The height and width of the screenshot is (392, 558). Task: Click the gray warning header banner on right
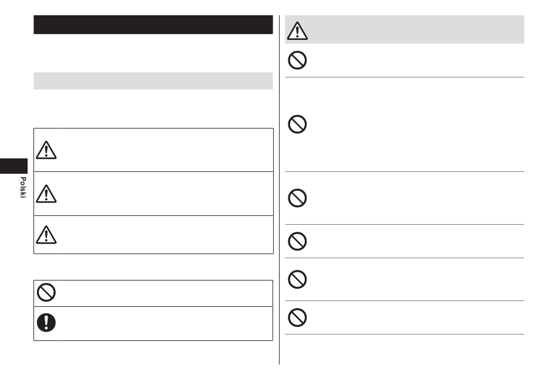[x=404, y=29]
